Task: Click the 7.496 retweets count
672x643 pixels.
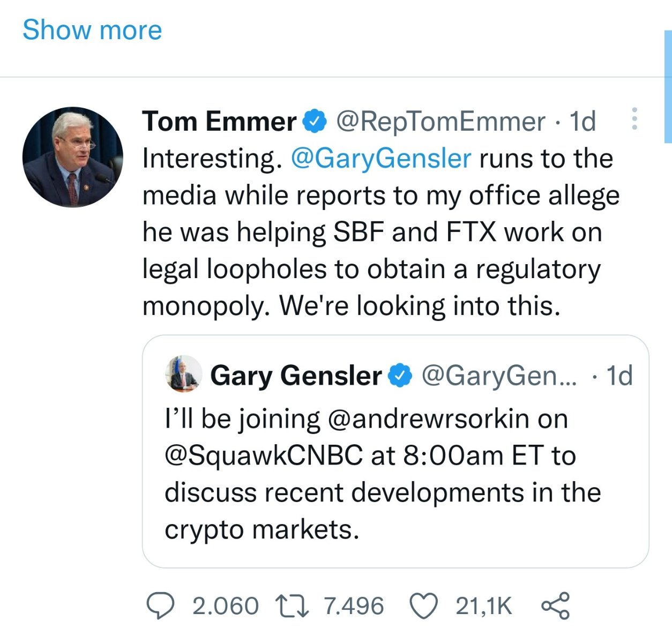Action: (354, 606)
